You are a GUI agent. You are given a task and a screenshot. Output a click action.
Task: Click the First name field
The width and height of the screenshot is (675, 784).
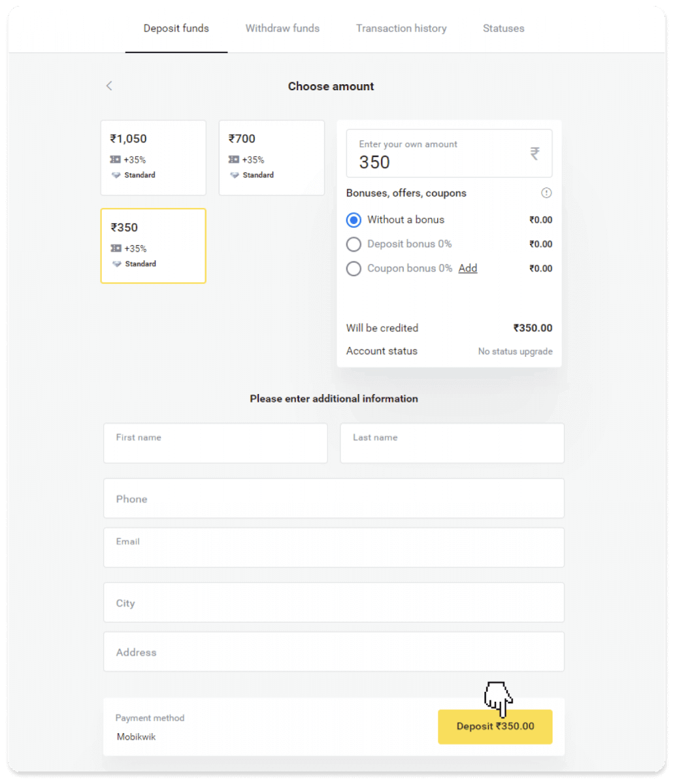pyautogui.click(x=216, y=443)
